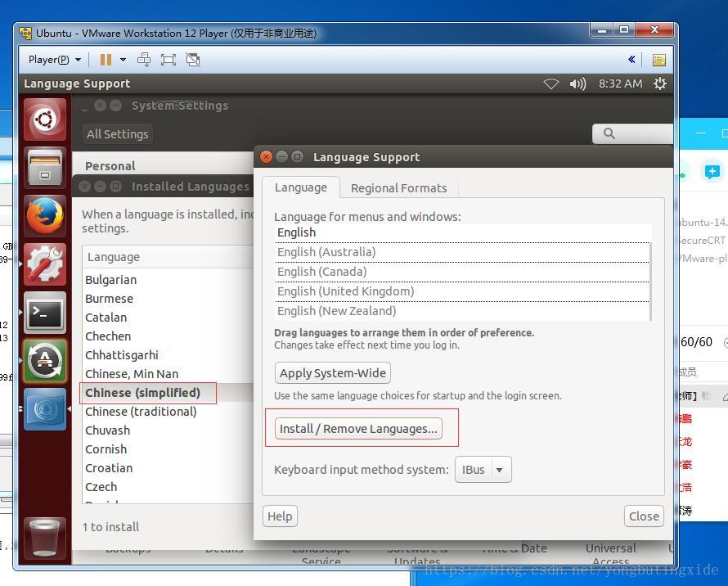Screen dimensions: 728x586
Task: Select Chhattisgarhi in Installed Languages
Action: 168,355
